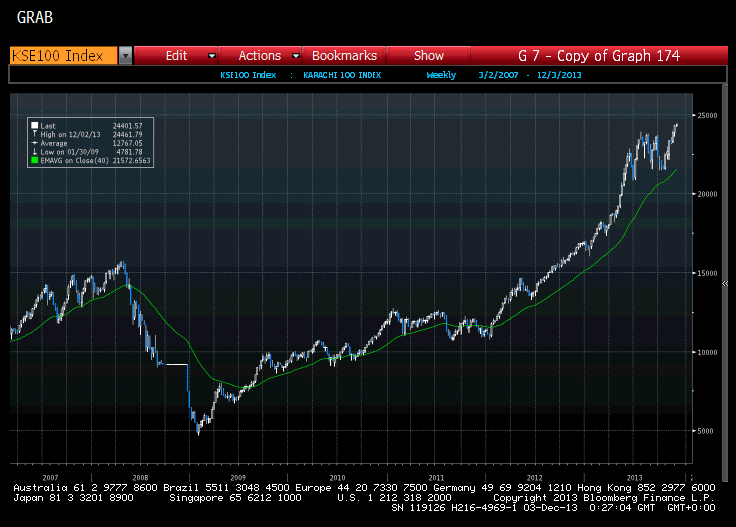Click the KARACHI 100 INDEX label
Screen dimensions: 736x527
(x=342, y=75)
